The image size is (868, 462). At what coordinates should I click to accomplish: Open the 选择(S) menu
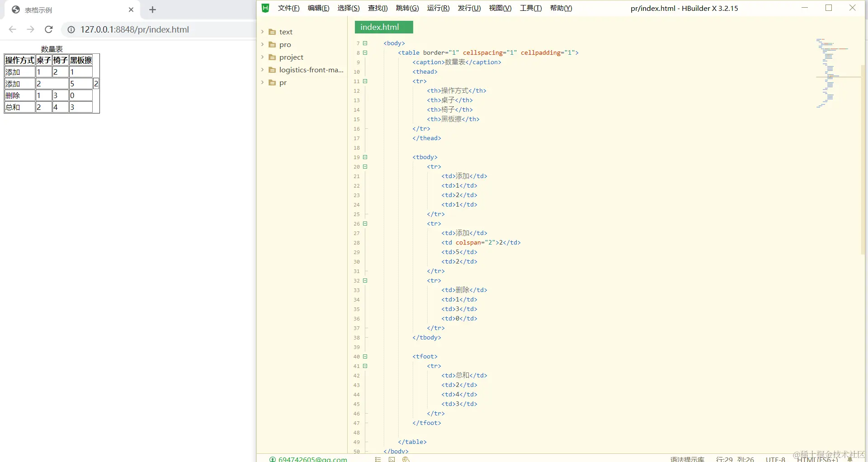pos(349,8)
